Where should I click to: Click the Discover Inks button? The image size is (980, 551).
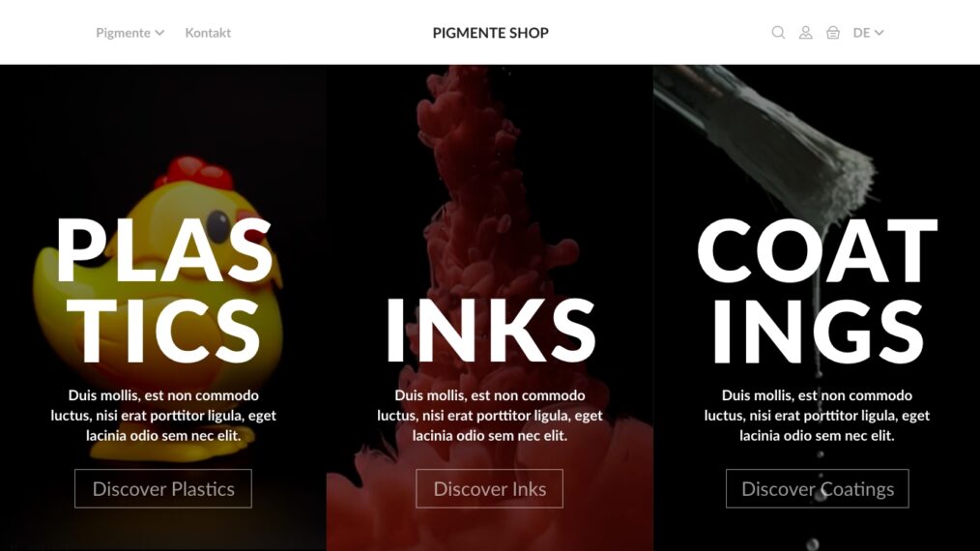tap(489, 488)
